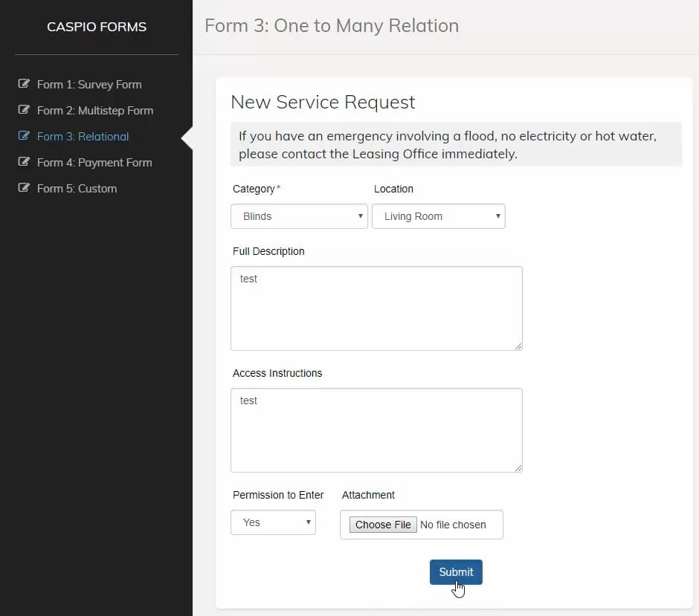Click the edit icon beside Form 5: Custom

(24, 188)
